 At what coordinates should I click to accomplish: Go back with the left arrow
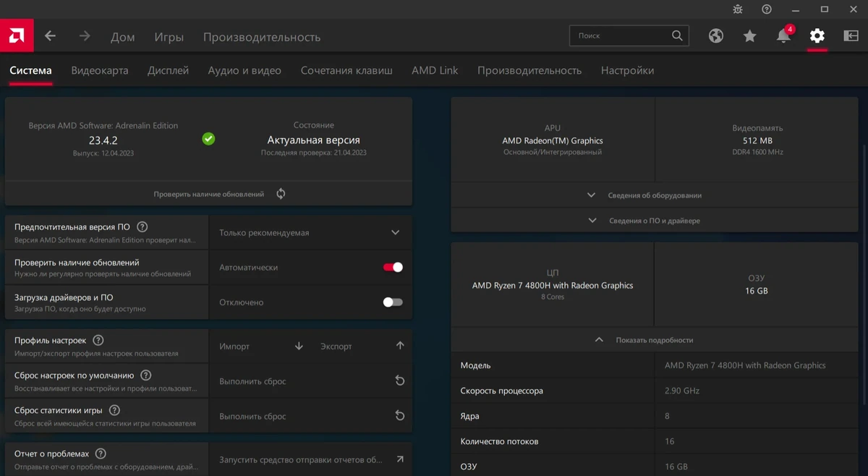tap(50, 36)
